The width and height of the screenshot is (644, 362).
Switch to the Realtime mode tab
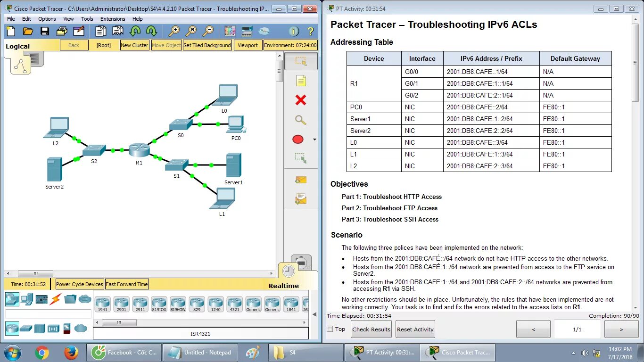coord(284,286)
